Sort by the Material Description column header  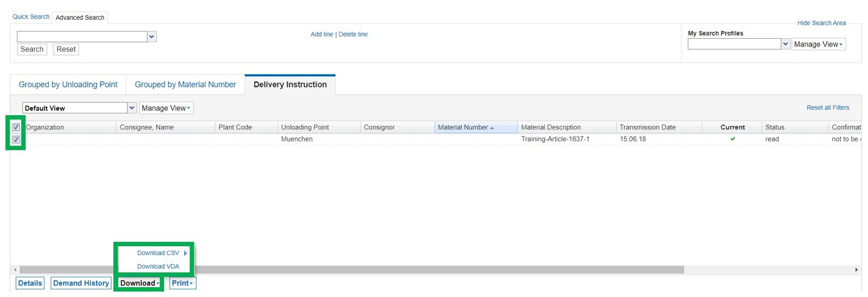tap(567, 127)
